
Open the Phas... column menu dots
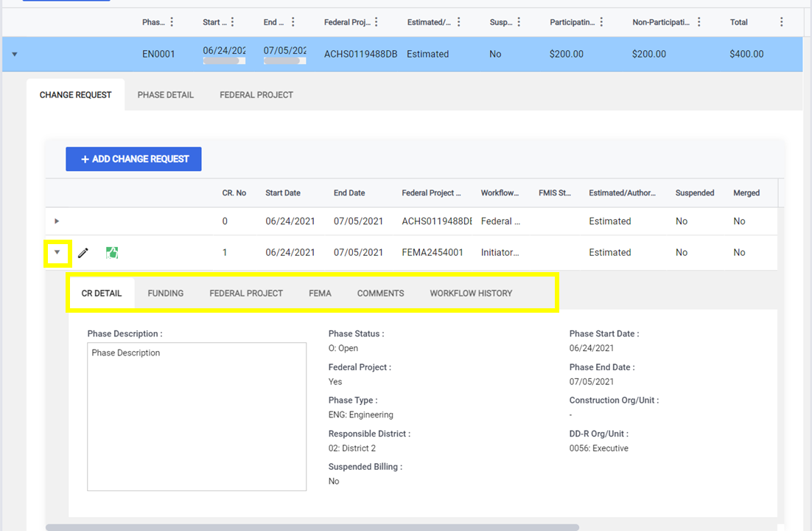pyautogui.click(x=172, y=22)
